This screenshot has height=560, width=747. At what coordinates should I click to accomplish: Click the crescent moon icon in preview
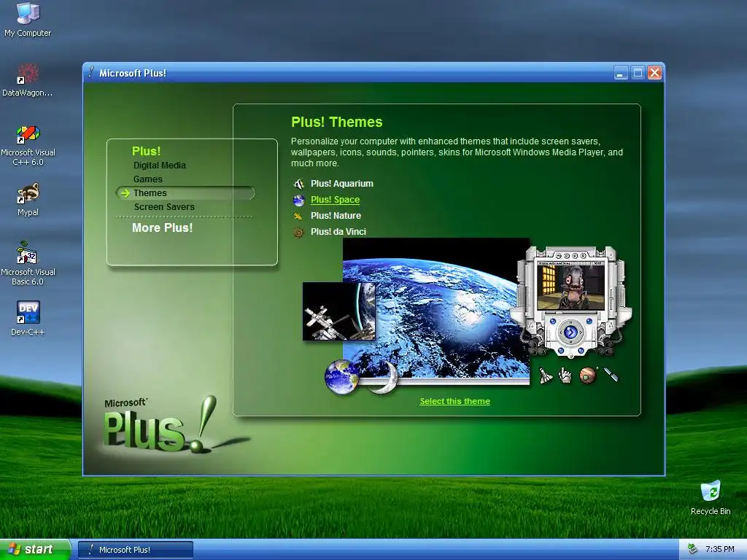click(x=385, y=378)
